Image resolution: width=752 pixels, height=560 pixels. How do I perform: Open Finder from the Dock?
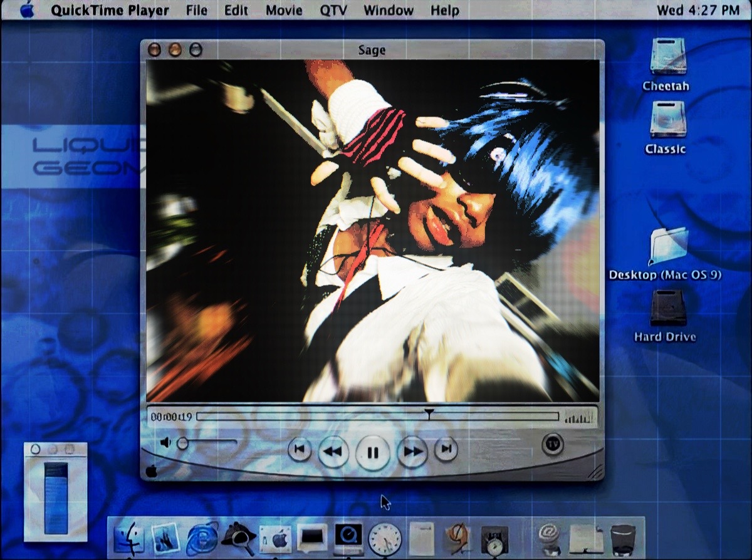coord(129,539)
